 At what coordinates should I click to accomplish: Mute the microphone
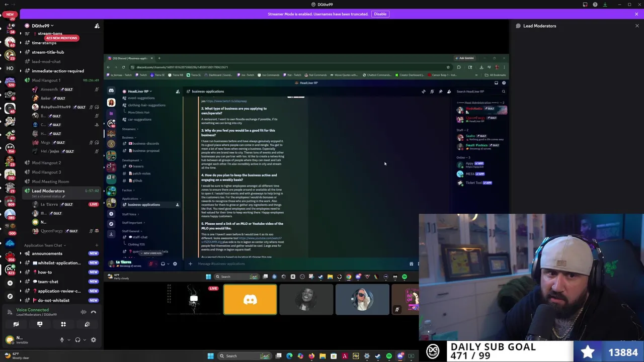coord(62,340)
